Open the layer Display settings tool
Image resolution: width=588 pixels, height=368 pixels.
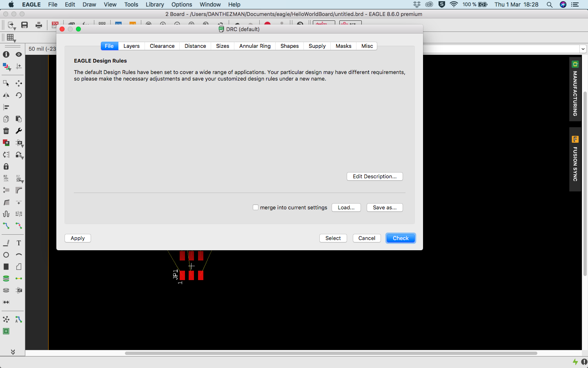coord(6,66)
